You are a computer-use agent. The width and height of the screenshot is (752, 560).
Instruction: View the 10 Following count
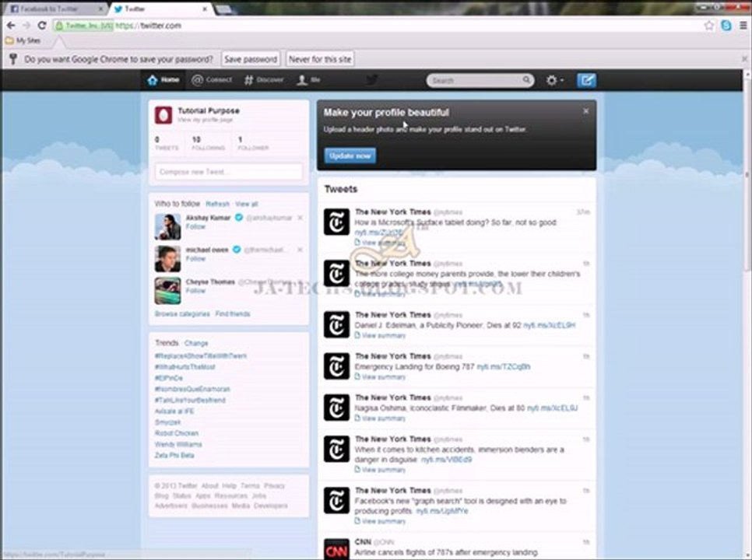tap(208, 143)
